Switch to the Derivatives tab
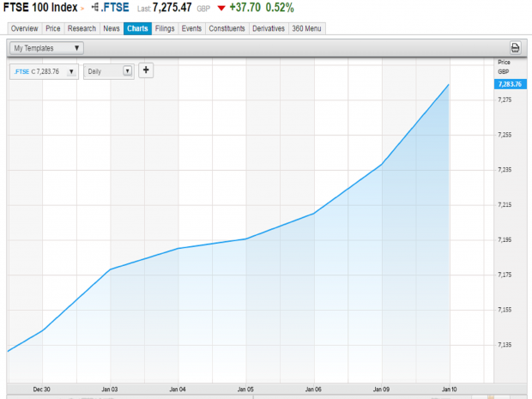The width and height of the screenshot is (532, 399). (x=269, y=28)
